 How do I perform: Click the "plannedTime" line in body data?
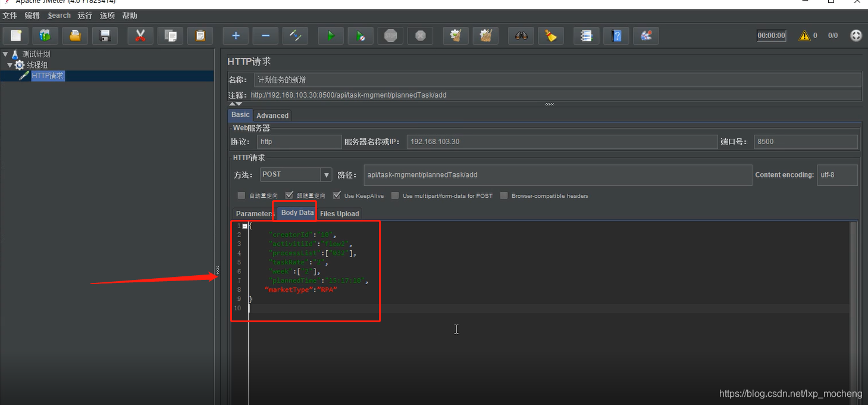pyautogui.click(x=318, y=281)
